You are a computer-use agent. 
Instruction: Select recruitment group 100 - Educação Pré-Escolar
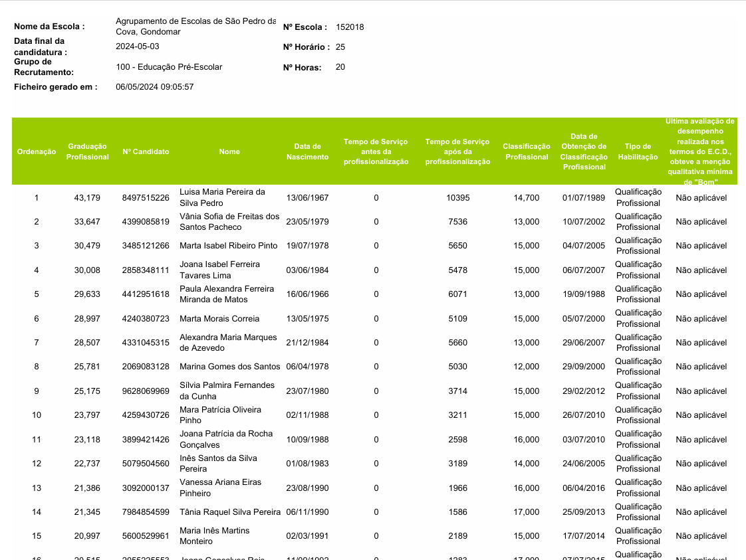169,67
